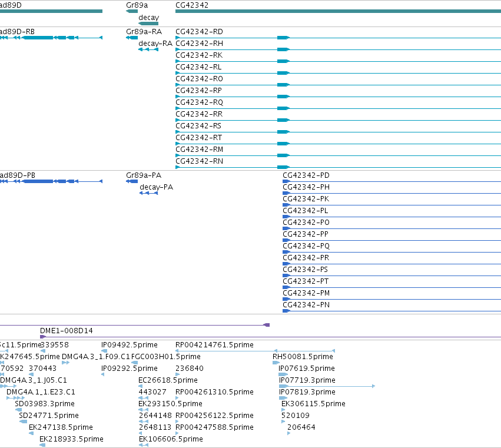Select protein CG42342-PR
The image size is (501, 448).
(x=306, y=258)
